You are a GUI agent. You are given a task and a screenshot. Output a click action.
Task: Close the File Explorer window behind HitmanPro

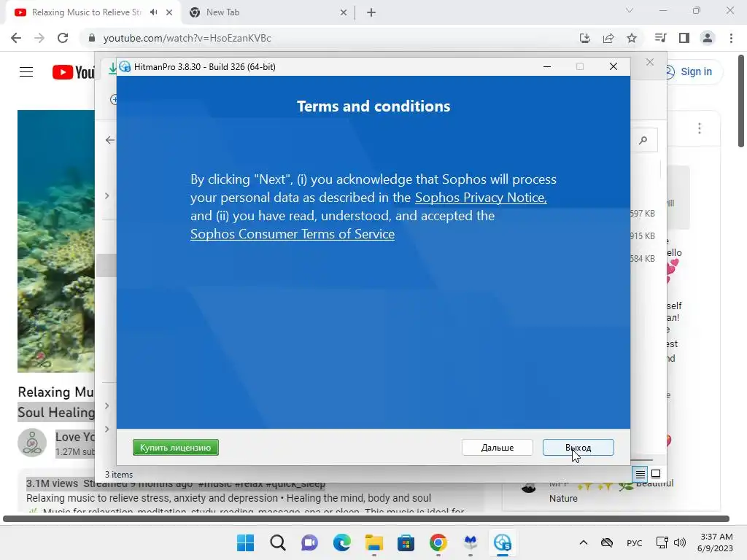650,63
